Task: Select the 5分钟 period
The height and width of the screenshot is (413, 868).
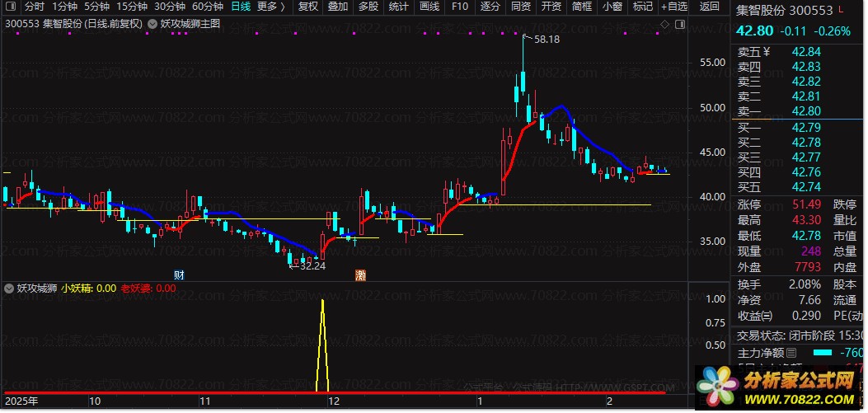Action: click(97, 7)
